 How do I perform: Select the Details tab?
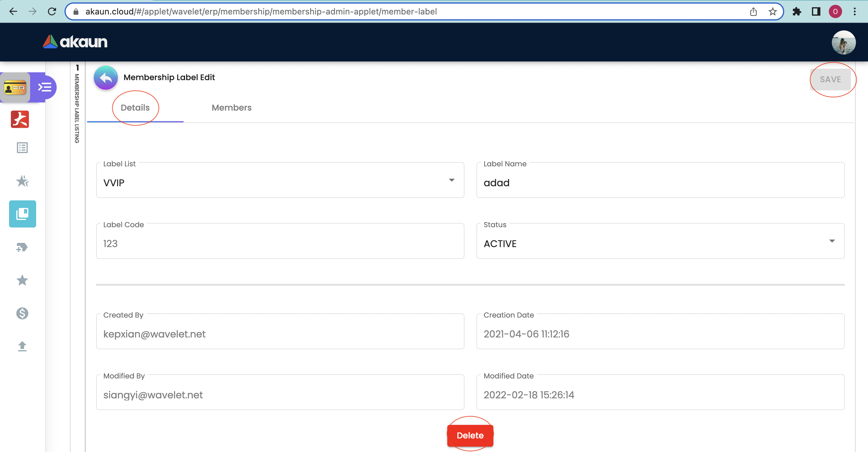[135, 108]
